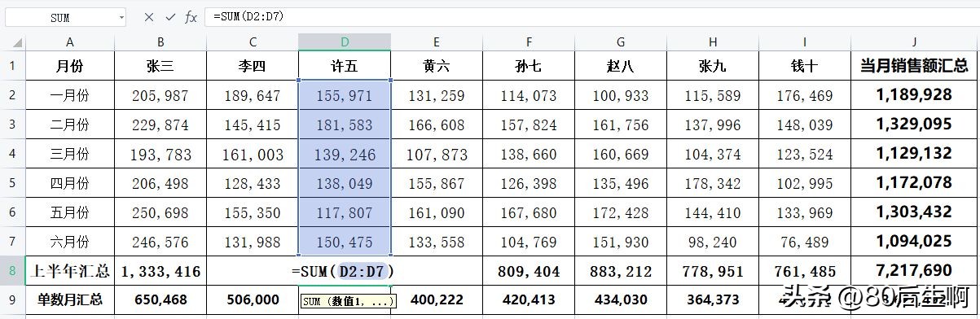The height and width of the screenshot is (319, 980).
Task: Select column J header
Action: tap(914, 42)
